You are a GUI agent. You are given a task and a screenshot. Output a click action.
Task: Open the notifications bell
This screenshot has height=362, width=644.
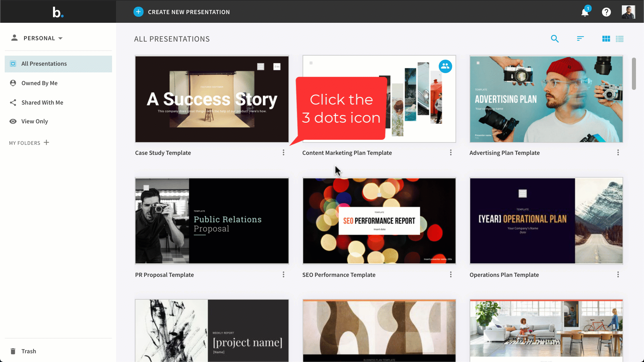(585, 12)
